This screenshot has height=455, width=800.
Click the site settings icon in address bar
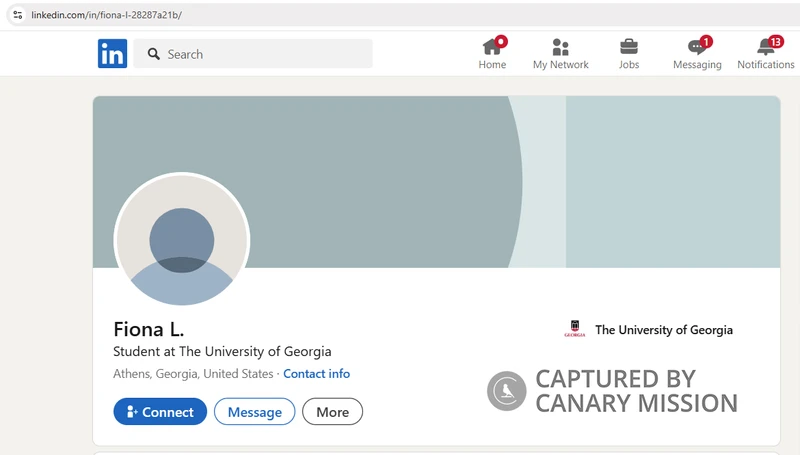coord(18,15)
